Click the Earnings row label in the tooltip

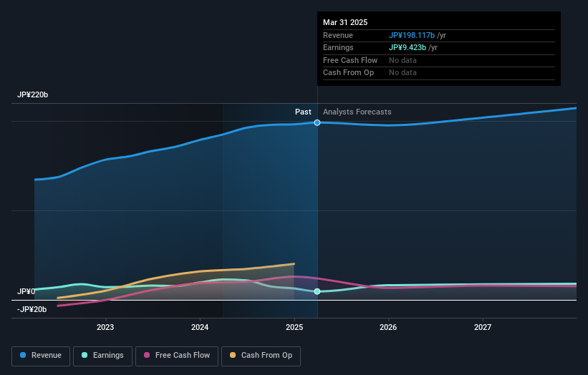338,47
